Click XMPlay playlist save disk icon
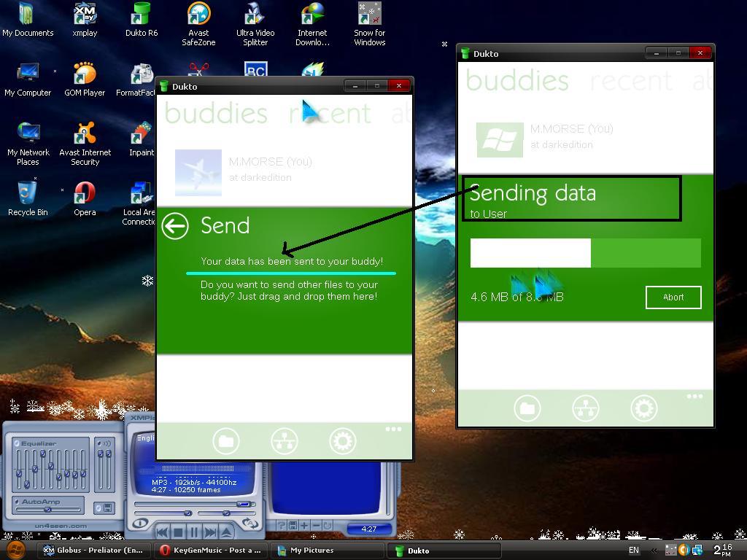The width and height of the screenshot is (747, 560). coord(293,525)
